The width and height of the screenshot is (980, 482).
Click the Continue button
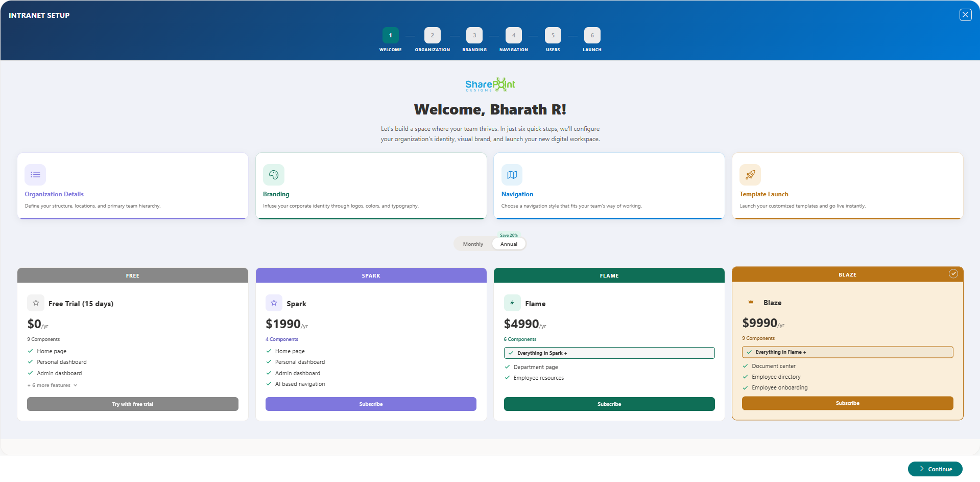pos(935,469)
